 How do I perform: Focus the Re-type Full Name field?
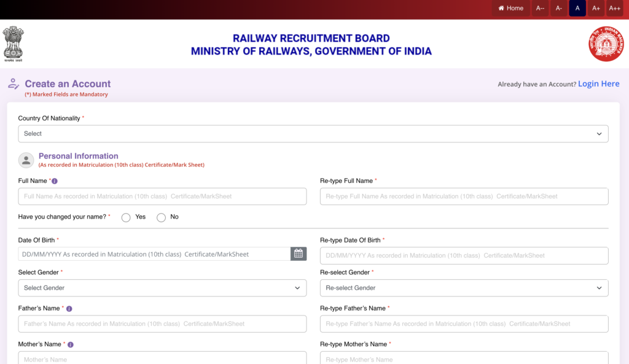[464, 196]
